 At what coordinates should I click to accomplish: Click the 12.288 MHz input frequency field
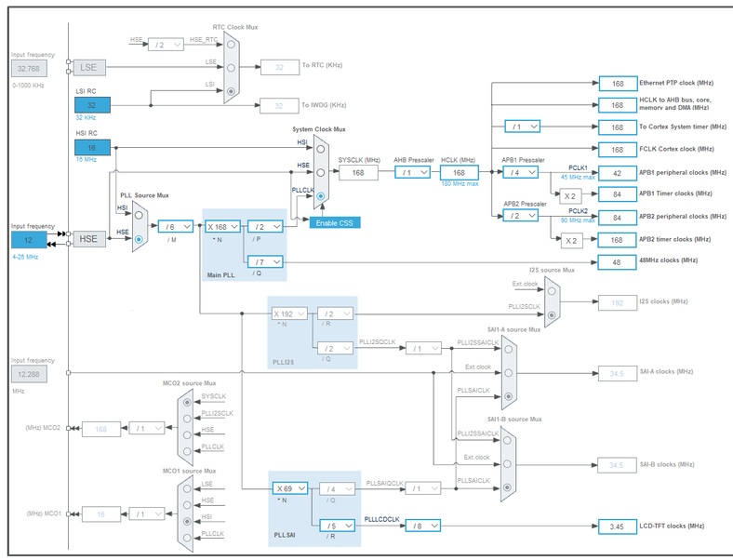pyautogui.click(x=29, y=374)
